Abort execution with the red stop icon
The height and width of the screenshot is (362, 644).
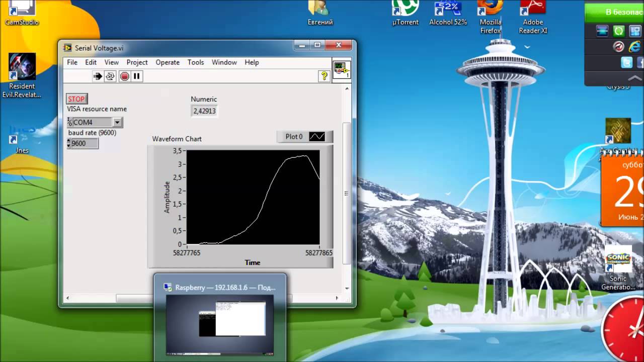click(x=124, y=76)
